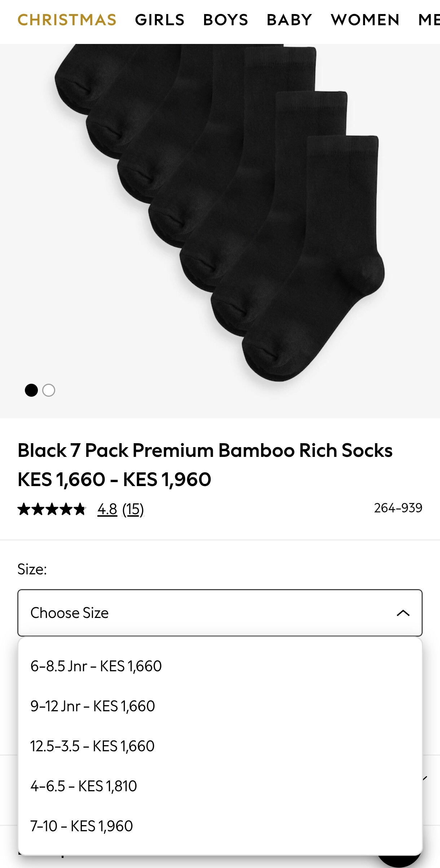The width and height of the screenshot is (440, 868).
Task: Choose size 7–10 – KES 1,960
Action: [x=82, y=826]
